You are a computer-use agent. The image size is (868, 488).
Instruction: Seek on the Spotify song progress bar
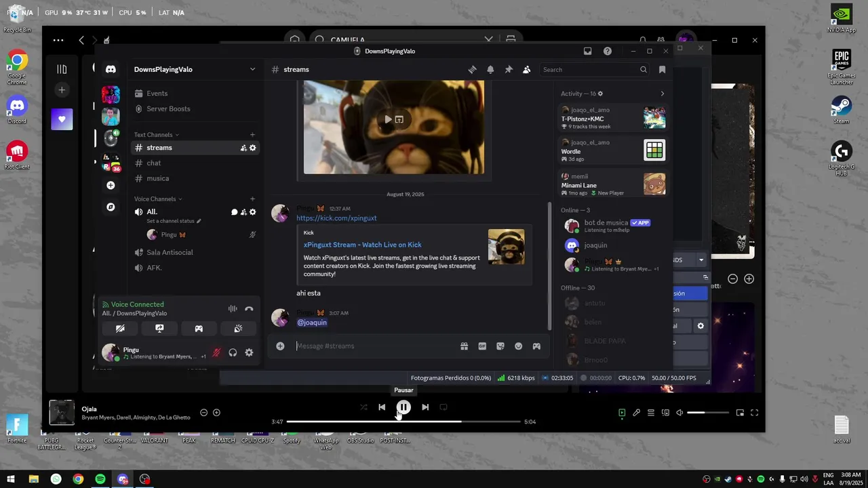point(403,422)
